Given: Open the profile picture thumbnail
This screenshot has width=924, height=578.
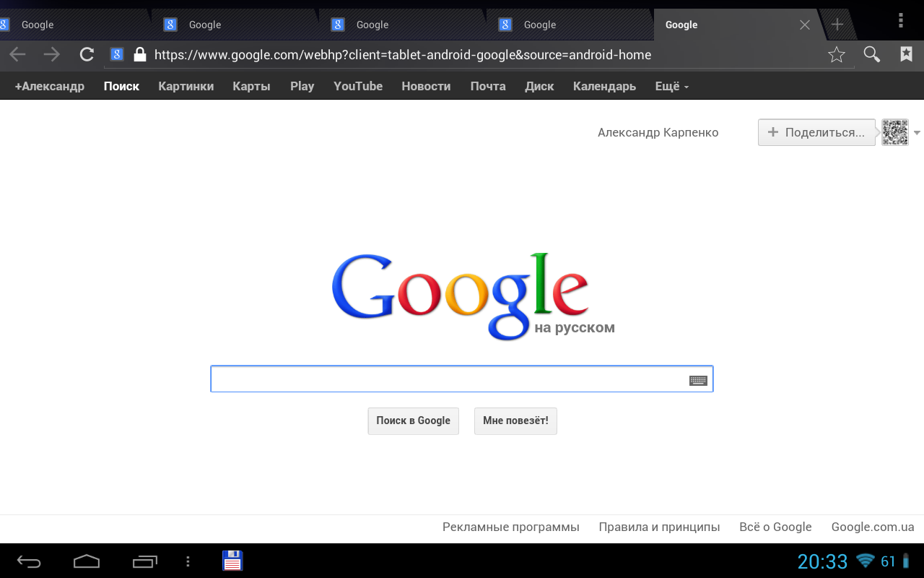Looking at the screenshot, I should (x=895, y=132).
